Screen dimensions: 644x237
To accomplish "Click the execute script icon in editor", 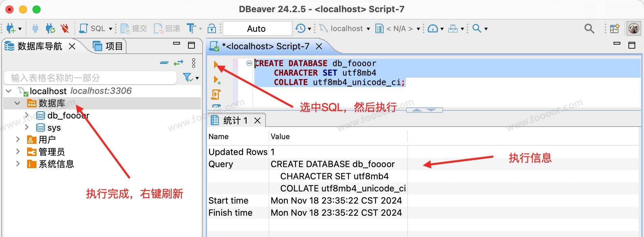I will pos(216,95).
